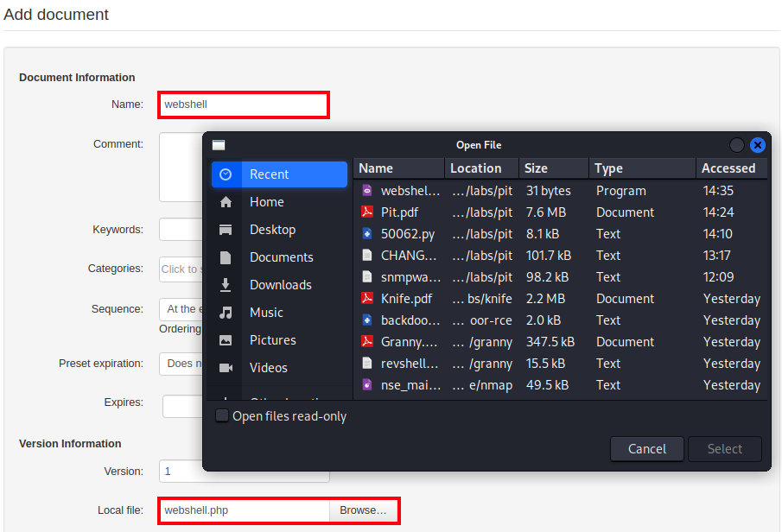Close the Open File dialog
782x532 pixels.
tap(758, 145)
